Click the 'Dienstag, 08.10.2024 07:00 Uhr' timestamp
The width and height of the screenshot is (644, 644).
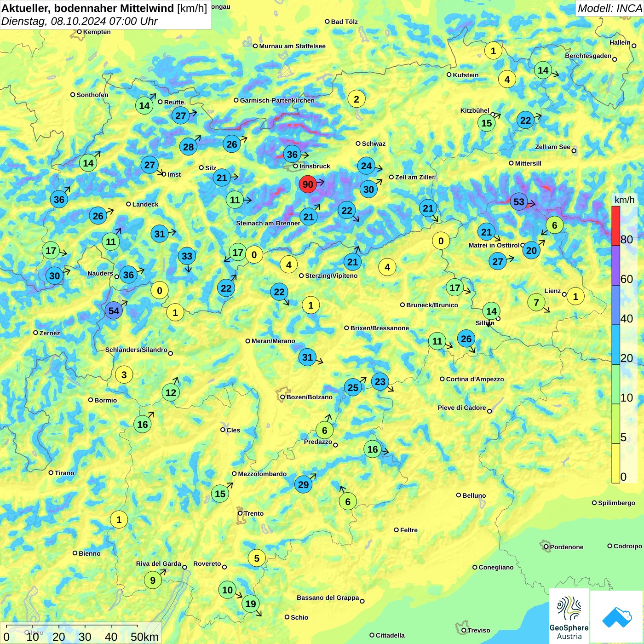(79, 22)
